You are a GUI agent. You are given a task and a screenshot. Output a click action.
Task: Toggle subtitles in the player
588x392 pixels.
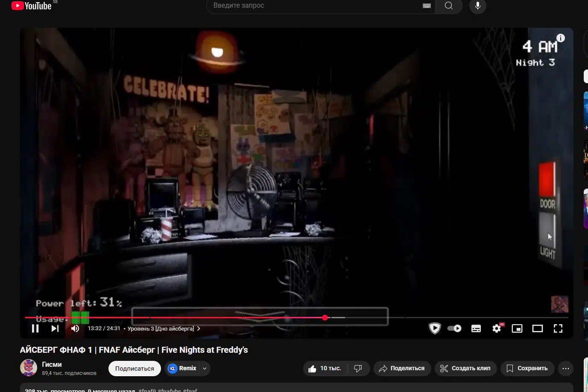pos(476,328)
